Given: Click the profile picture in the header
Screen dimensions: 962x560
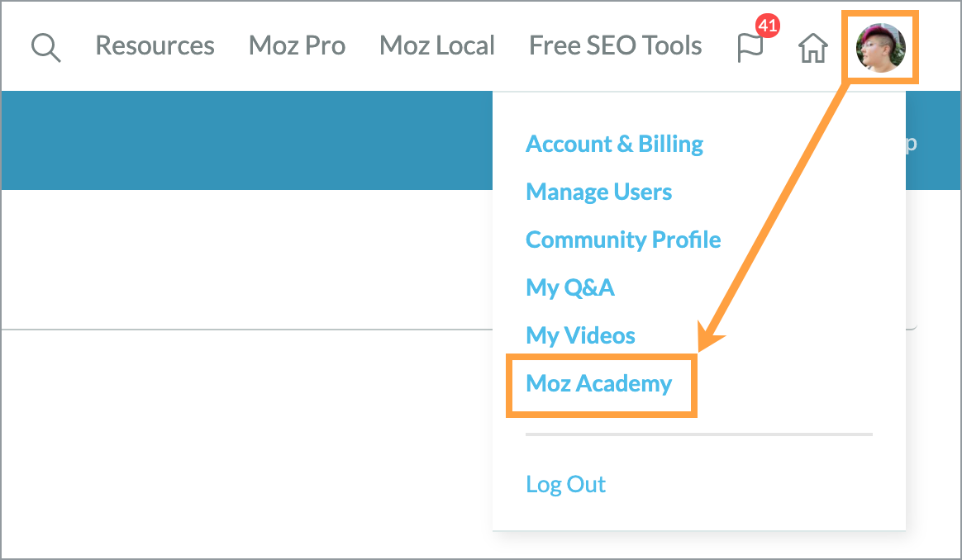Looking at the screenshot, I should pyautogui.click(x=879, y=47).
